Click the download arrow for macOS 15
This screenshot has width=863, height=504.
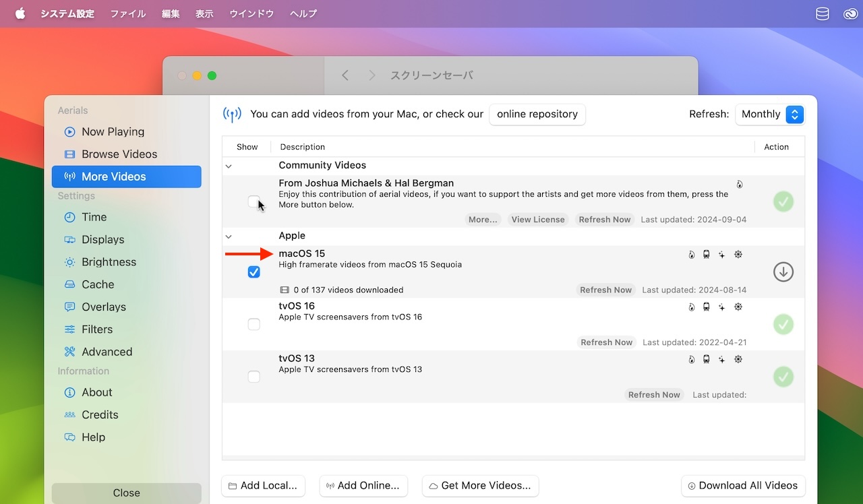pos(783,272)
